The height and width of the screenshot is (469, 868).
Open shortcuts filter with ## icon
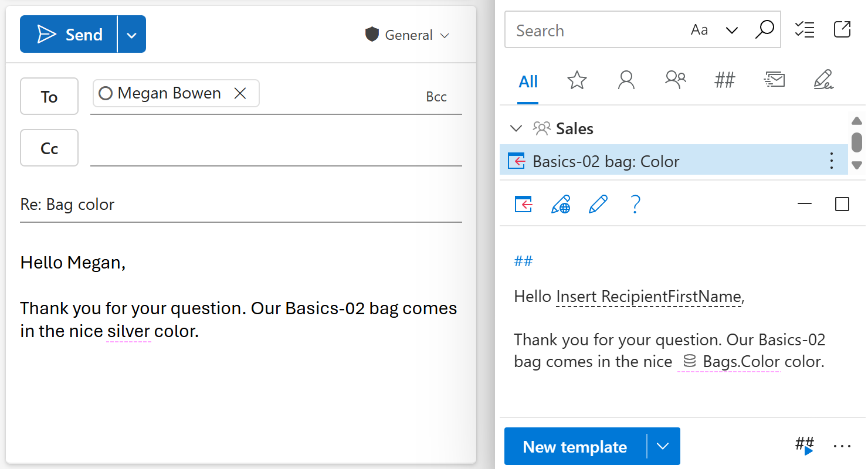(x=725, y=80)
